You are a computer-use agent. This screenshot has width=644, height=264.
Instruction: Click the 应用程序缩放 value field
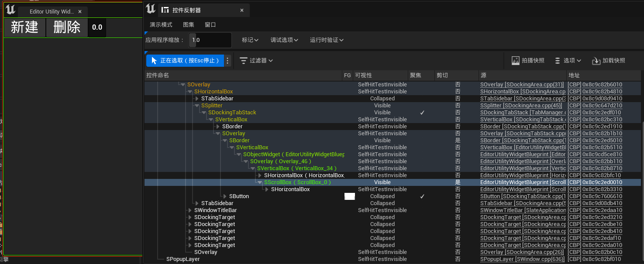click(210, 40)
